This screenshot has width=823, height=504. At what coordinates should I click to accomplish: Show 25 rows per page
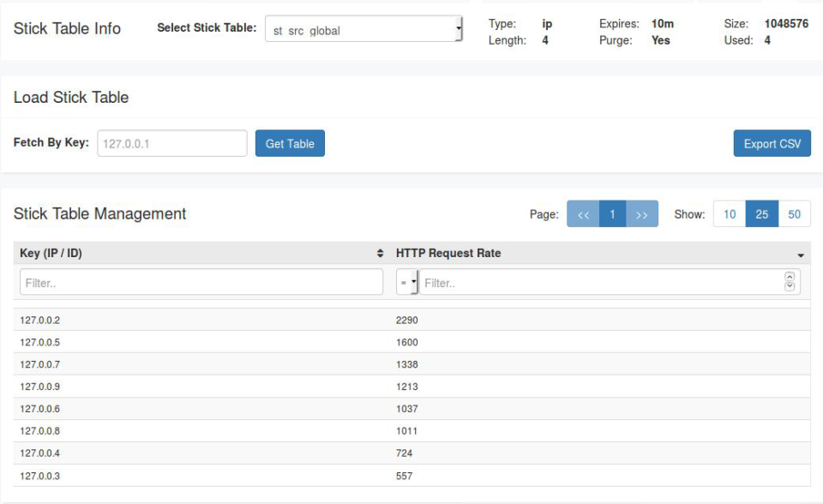click(761, 213)
